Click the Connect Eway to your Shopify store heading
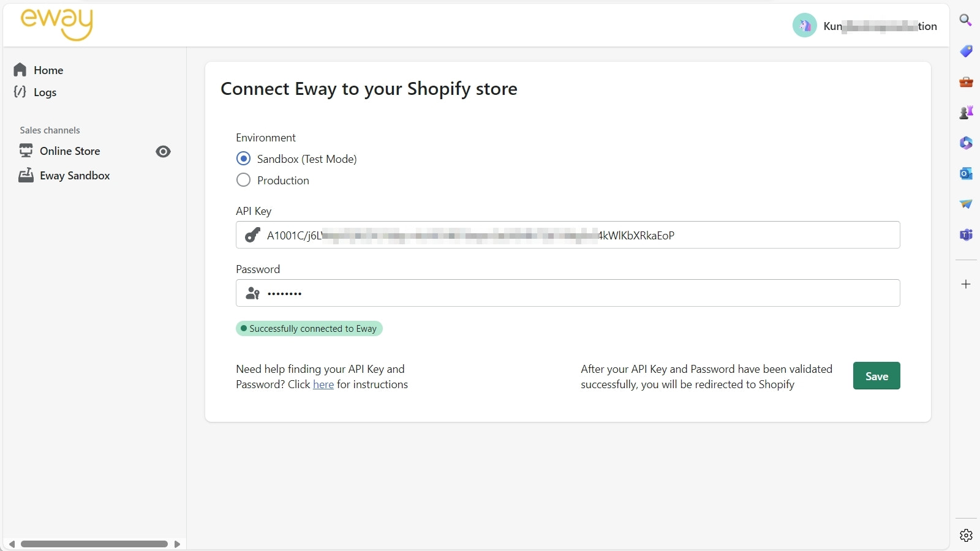The height and width of the screenshot is (551, 980). (369, 89)
